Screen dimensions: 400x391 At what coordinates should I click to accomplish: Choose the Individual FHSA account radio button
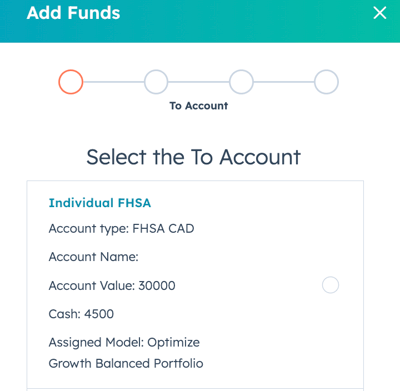(330, 285)
